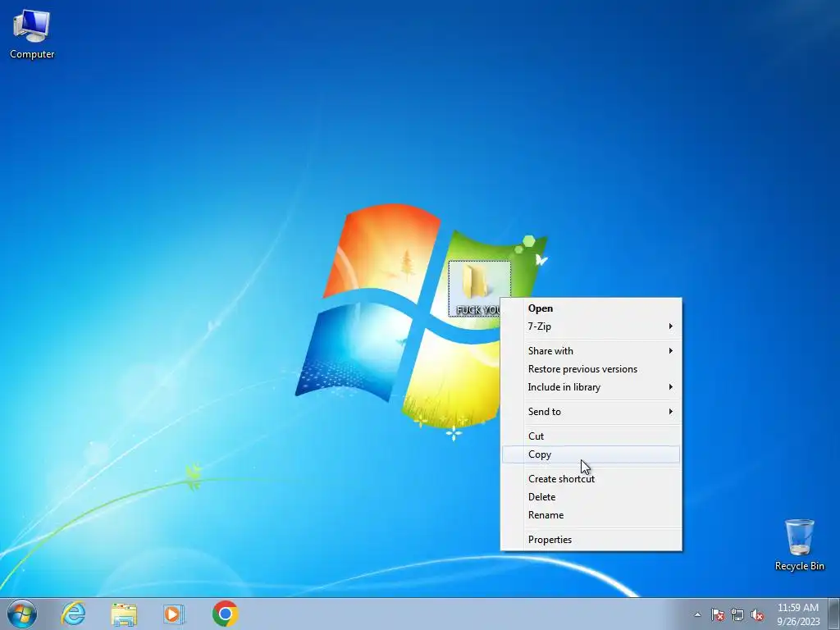
Task: Choose Create shortcut in the context menu
Action: tap(591, 479)
